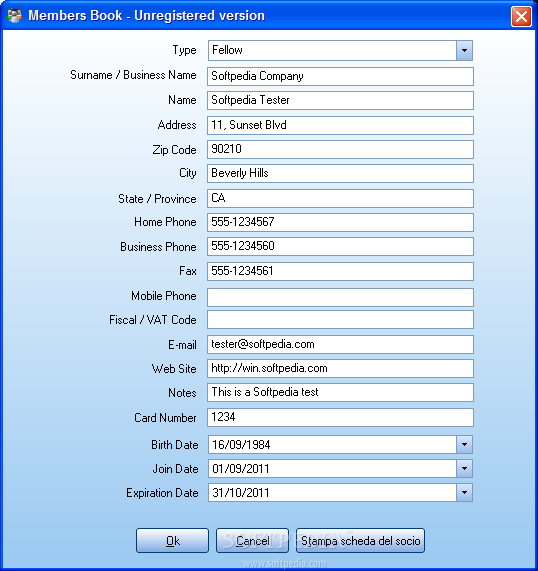Focus the Home Phone field

pos(340,222)
